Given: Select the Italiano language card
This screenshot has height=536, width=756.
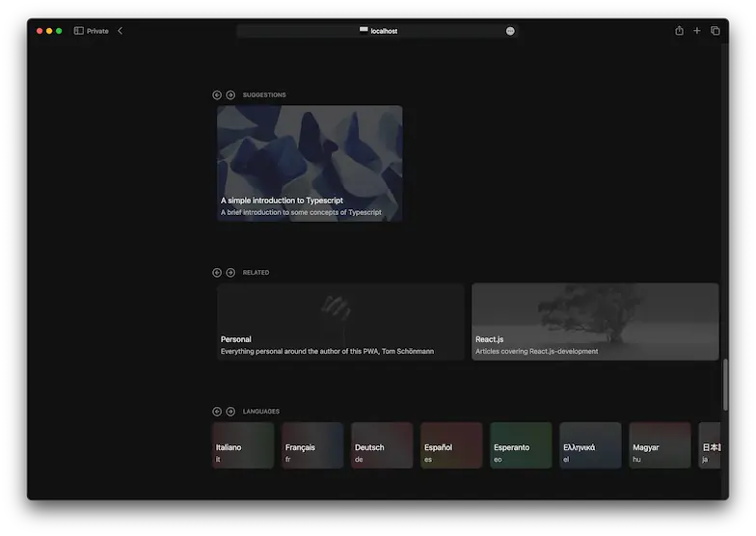Looking at the screenshot, I should click(x=243, y=445).
